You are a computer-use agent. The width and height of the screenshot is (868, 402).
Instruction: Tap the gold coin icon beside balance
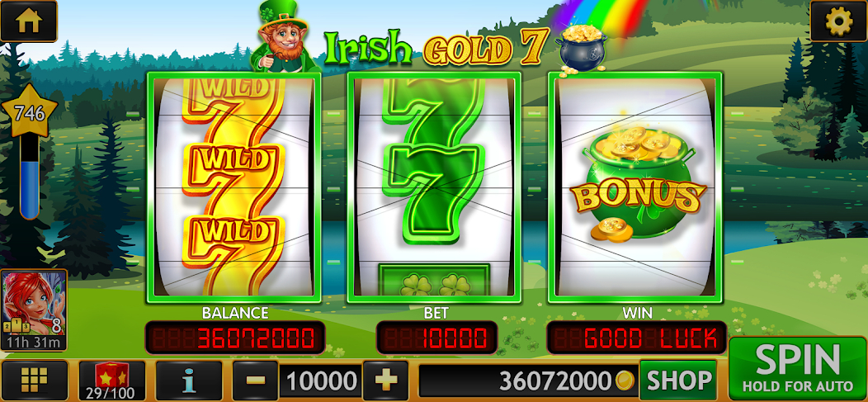pyautogui.click(x=625, y=381)
